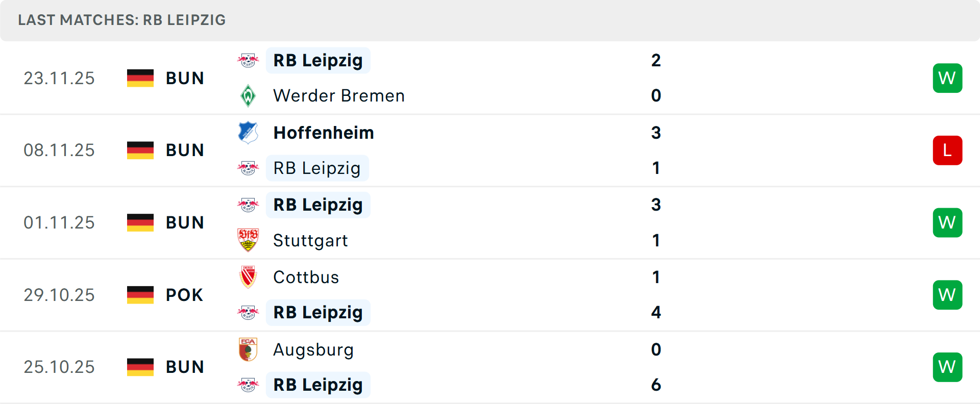Click the Augsburg club crest
This screenshot has height=404, width=980.
248,349
